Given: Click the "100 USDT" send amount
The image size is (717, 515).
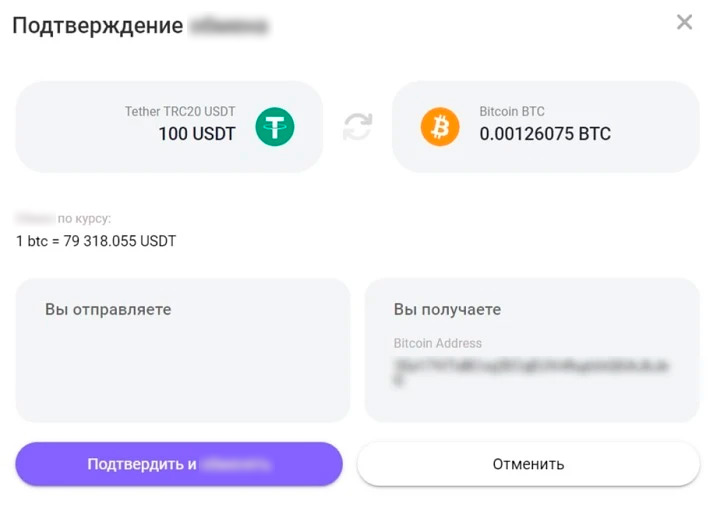Looking at the screenshot, I should [197, 134].
